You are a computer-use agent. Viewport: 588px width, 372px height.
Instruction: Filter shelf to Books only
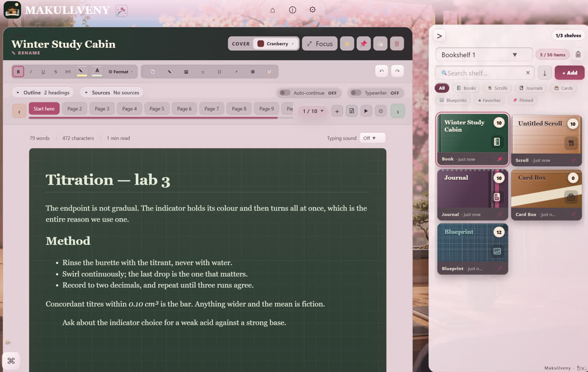click(466, 88)
